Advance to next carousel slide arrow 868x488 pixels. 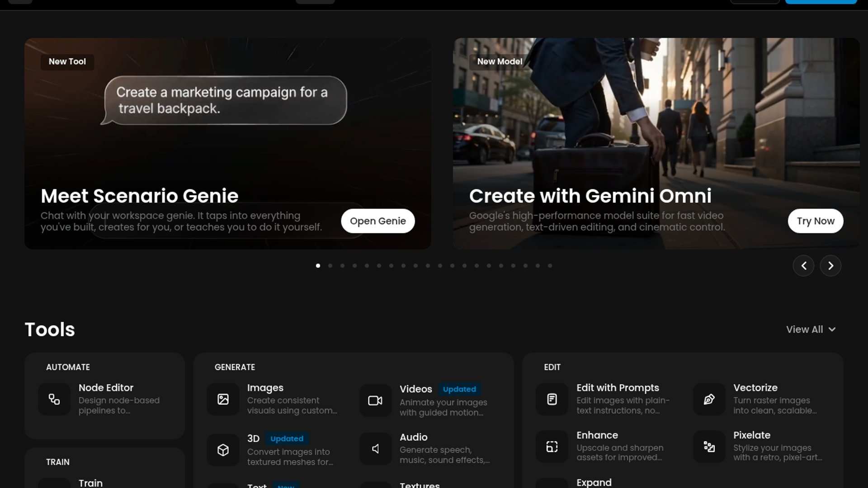pyautogui.click(x=830, y=266)
